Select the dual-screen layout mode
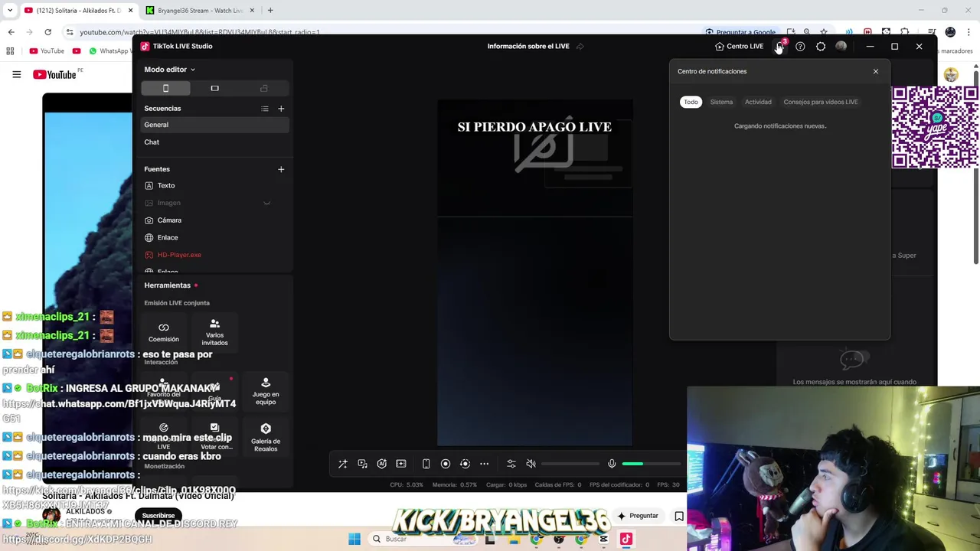 263,88
